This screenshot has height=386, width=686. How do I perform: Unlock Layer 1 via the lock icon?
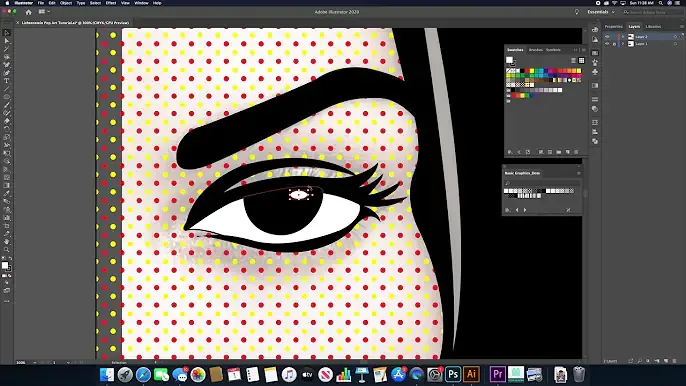point(614,44)
